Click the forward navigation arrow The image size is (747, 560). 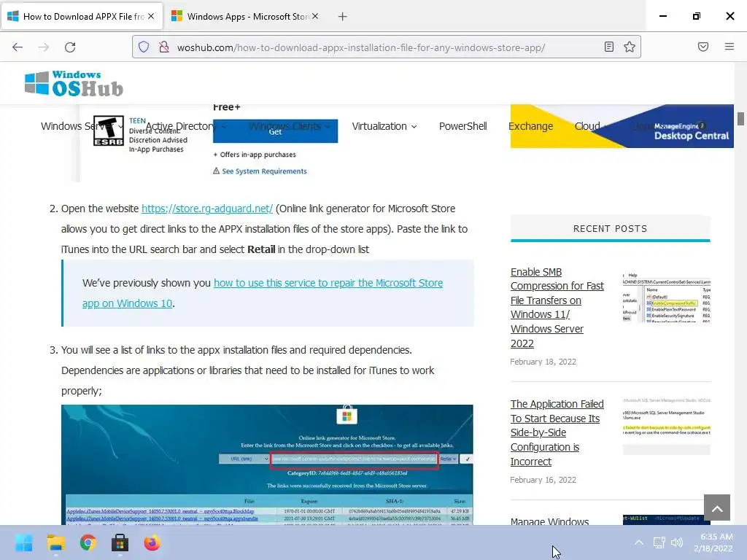click(x=44, y=47)
